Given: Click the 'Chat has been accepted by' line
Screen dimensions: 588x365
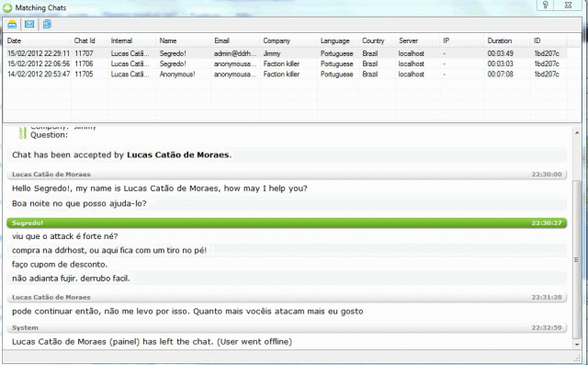Looking at the screenshot, I should [122, 155].
